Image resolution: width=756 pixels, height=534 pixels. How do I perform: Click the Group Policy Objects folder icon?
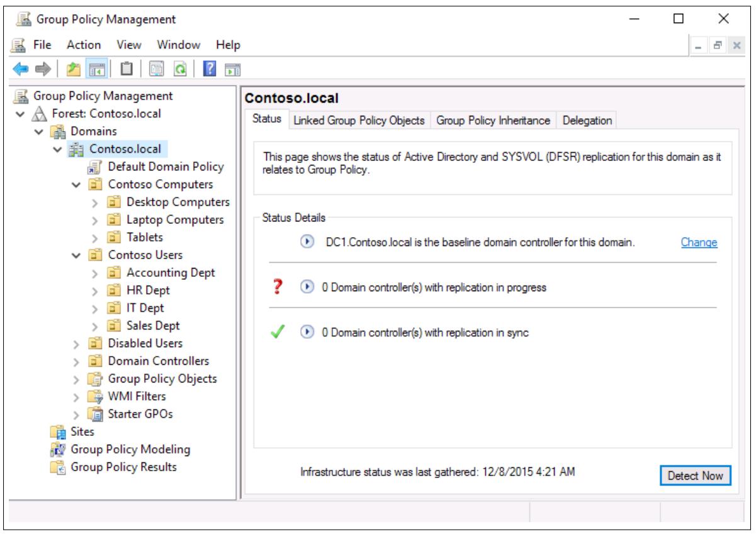[x=96, y=379]
